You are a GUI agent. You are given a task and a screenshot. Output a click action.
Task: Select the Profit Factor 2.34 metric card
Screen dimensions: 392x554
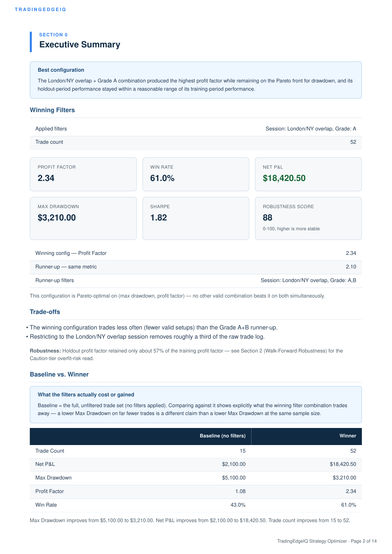83,174
